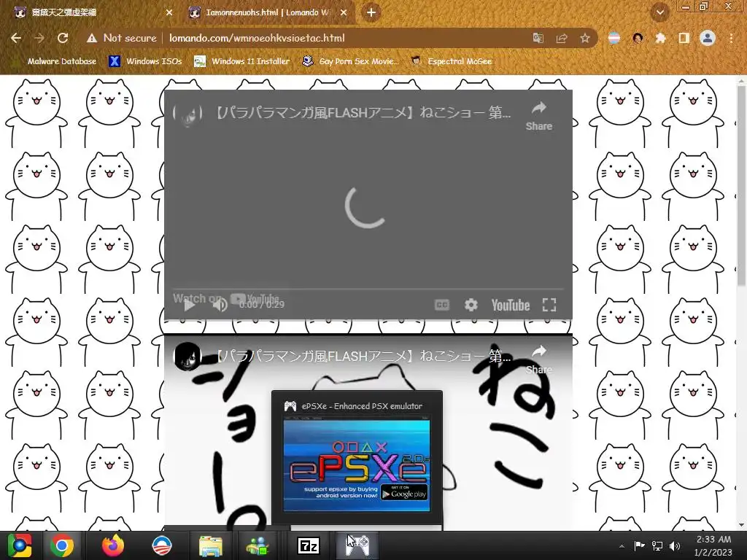Click the first video's progress bar
The height and width of the screenshot is (560, 747).
[368, 289]
